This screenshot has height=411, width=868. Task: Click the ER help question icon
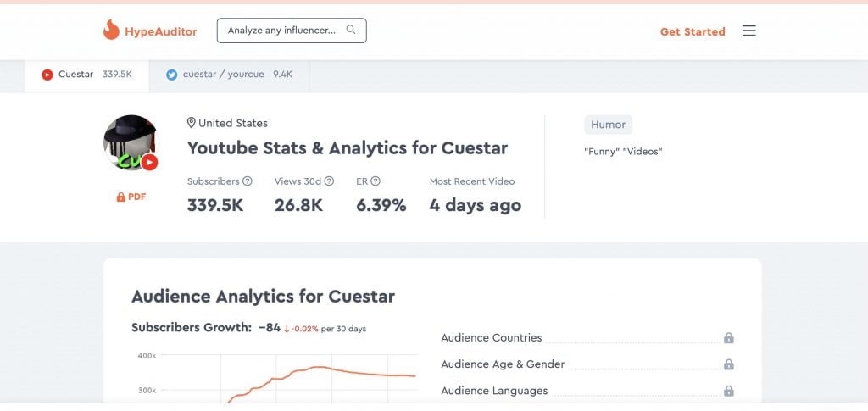point(376,181)
